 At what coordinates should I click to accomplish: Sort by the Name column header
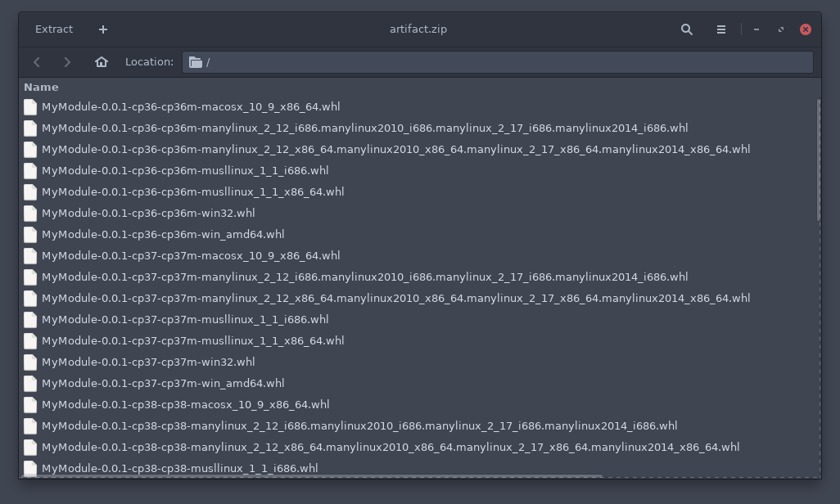42,87
